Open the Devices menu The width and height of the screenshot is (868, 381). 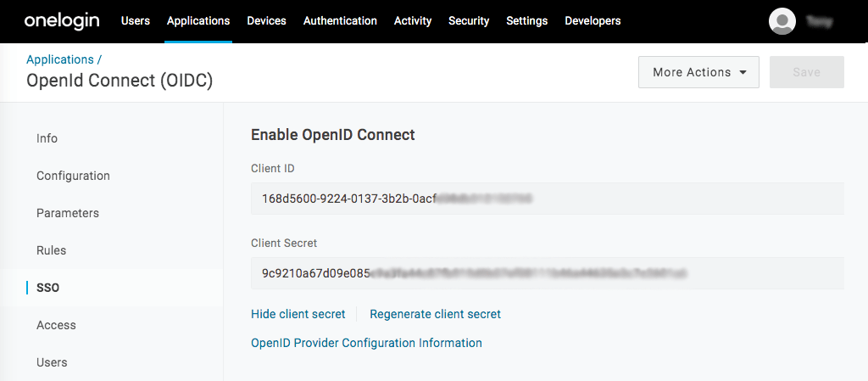click(266, 20)
